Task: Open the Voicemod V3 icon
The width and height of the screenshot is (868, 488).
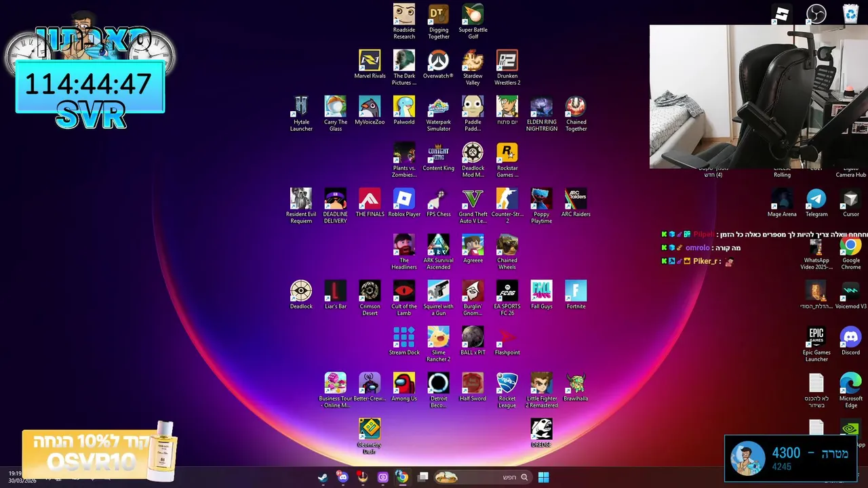Action: 851,291
